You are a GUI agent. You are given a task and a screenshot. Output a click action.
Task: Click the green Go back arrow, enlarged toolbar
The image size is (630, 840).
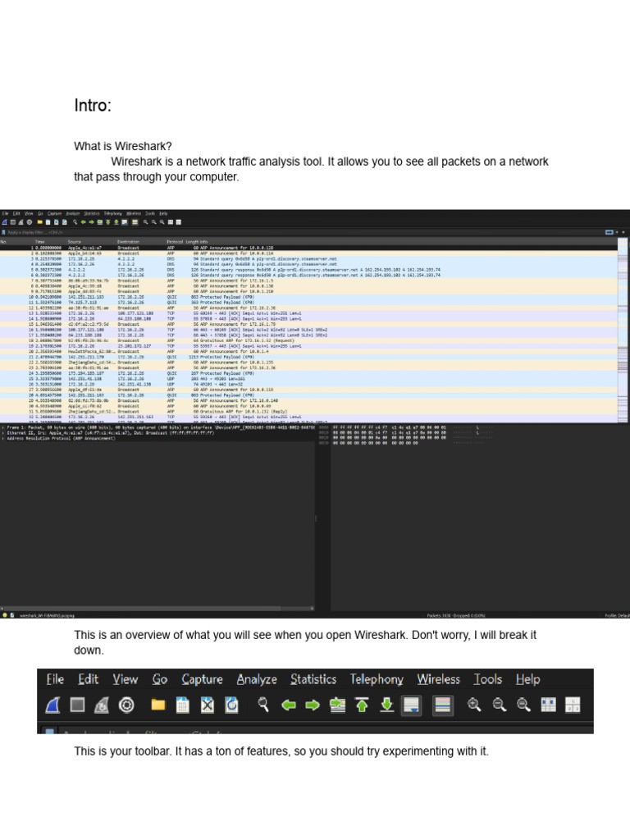[289, 705]
